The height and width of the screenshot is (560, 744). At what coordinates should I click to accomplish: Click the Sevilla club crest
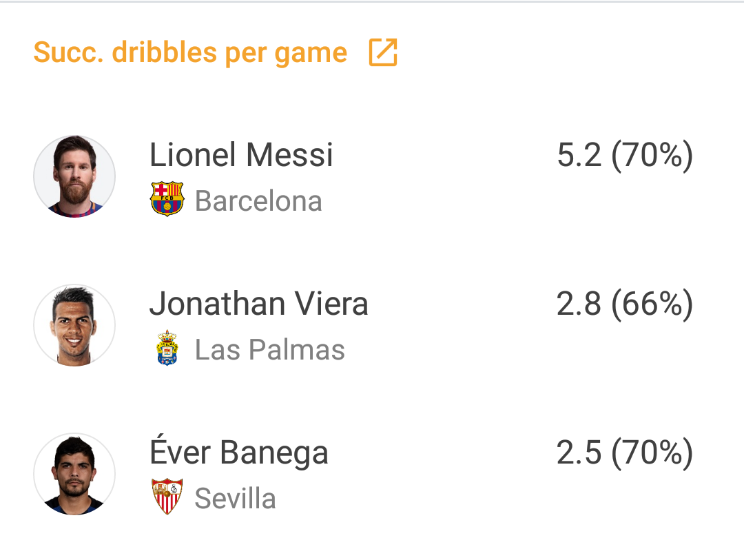167,497
